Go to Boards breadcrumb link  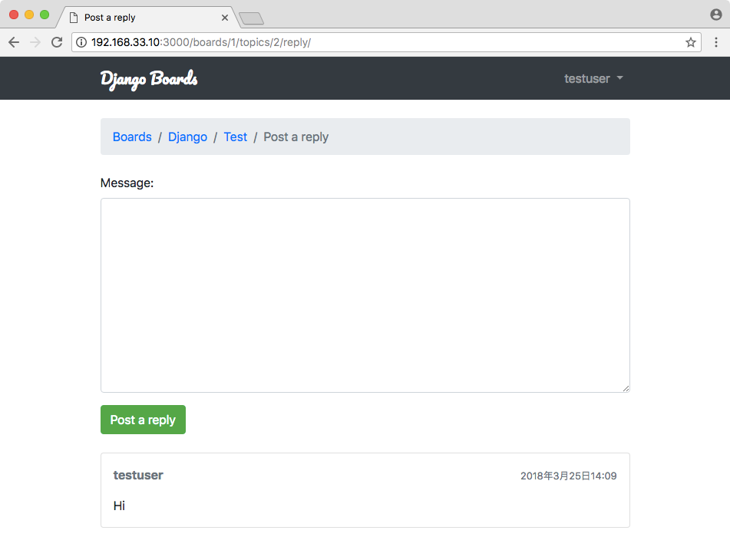pyautogui.click(x=132, y=137)
